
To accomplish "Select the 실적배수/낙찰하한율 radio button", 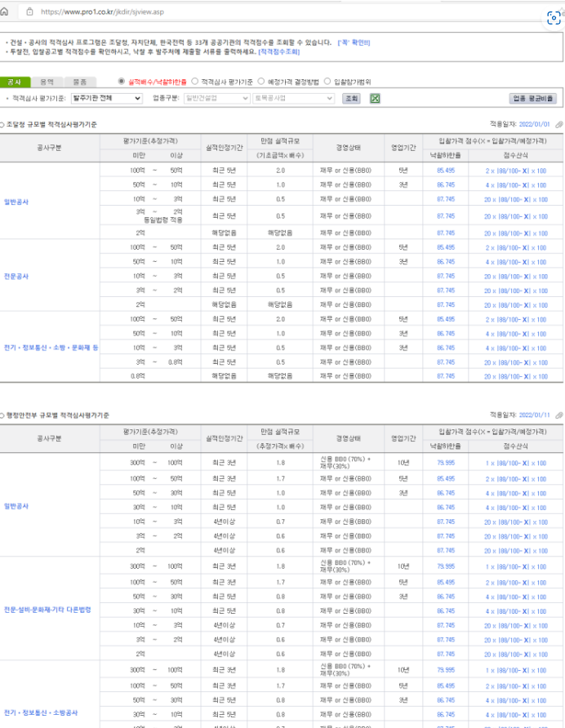I will coord(122,82).
